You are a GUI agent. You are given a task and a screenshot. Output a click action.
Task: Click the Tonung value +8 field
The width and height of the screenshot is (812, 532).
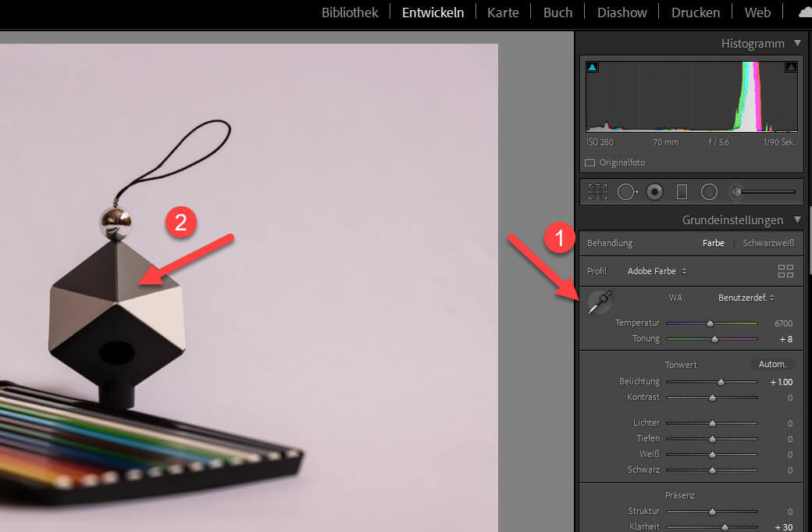click(x=785, y=339)
